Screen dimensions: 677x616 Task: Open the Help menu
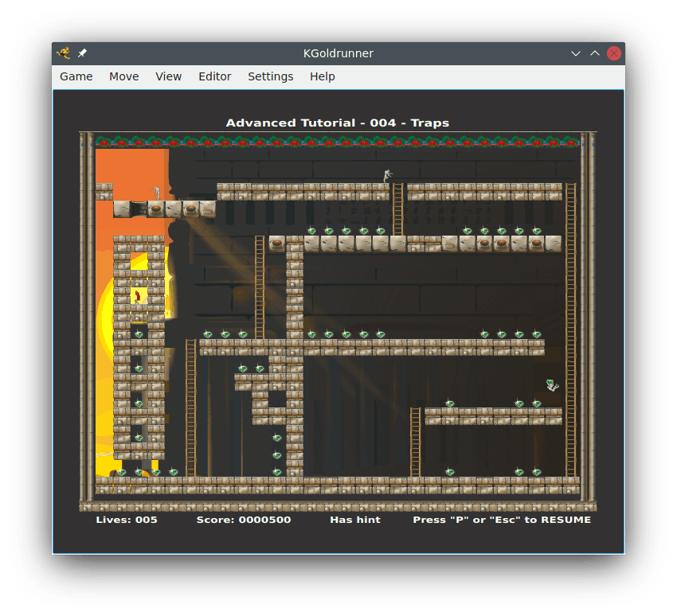[322, 76]
